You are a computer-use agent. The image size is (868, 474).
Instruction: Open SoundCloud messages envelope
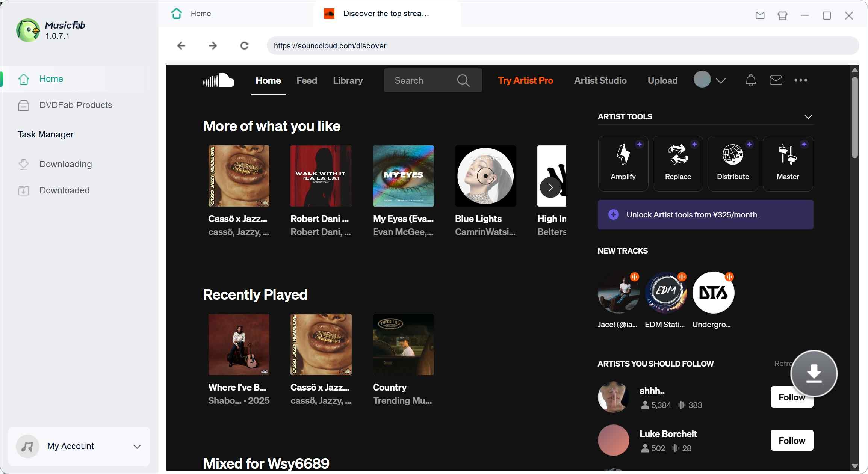coord(776,80)
